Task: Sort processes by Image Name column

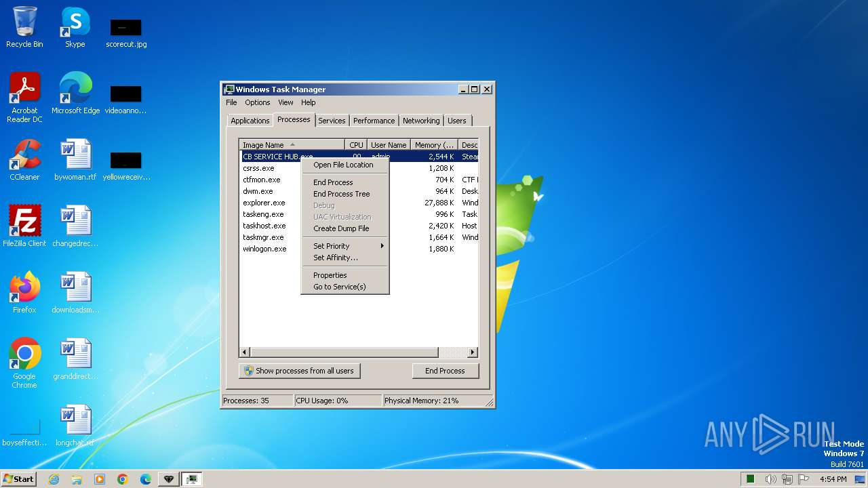Action: [x=292, y=144]
